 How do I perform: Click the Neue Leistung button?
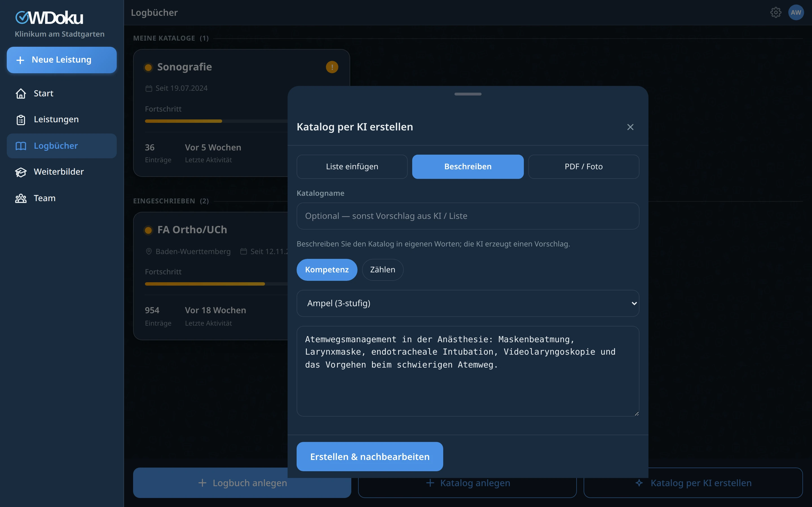tap(62, 60)
